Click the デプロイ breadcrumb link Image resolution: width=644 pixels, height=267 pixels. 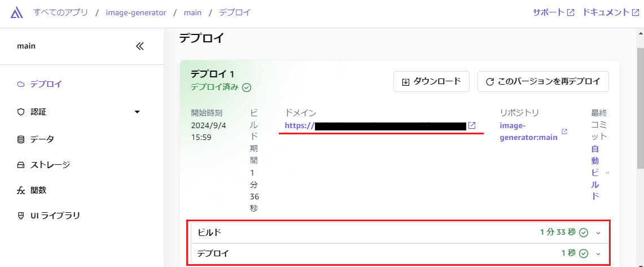tap(235, 12)
